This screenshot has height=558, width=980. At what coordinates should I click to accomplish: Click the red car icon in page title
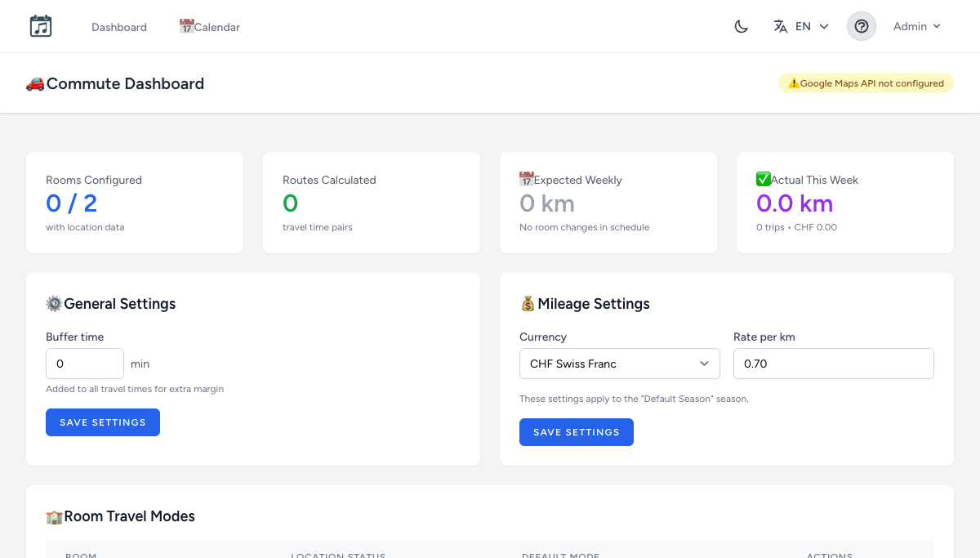[x=36, y=83]
